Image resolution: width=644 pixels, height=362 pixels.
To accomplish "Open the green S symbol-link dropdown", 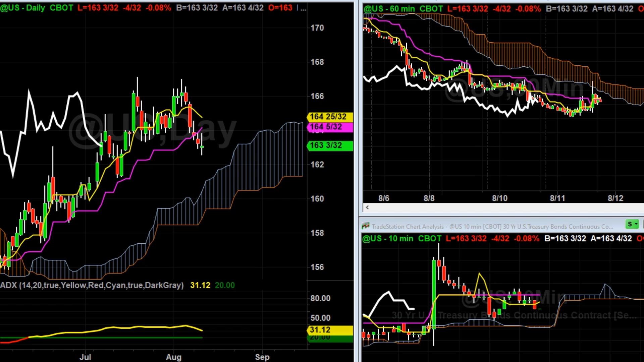I will click(632, 224).
